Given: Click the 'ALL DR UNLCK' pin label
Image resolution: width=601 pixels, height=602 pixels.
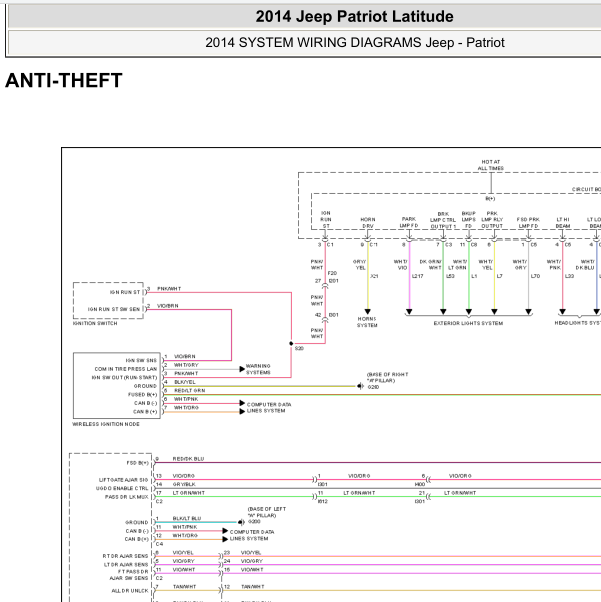Looking at the screenshot, I should coord(130,590).
